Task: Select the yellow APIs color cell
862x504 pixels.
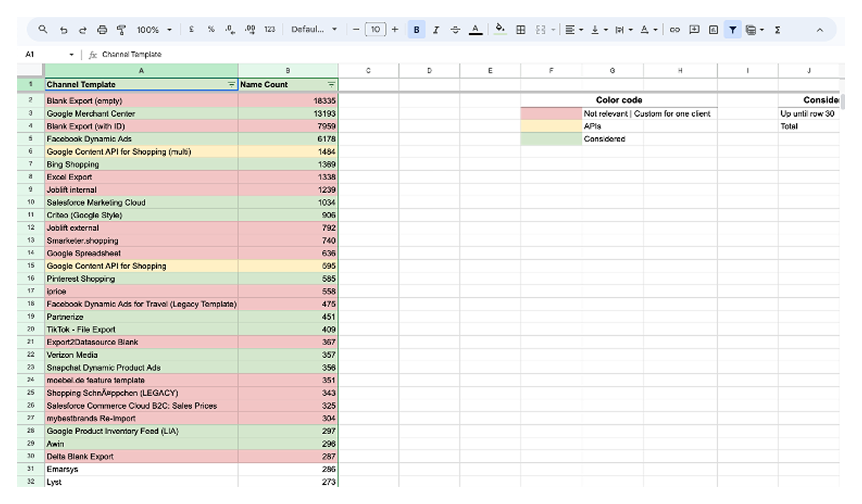Action: (x=551, y=126)
